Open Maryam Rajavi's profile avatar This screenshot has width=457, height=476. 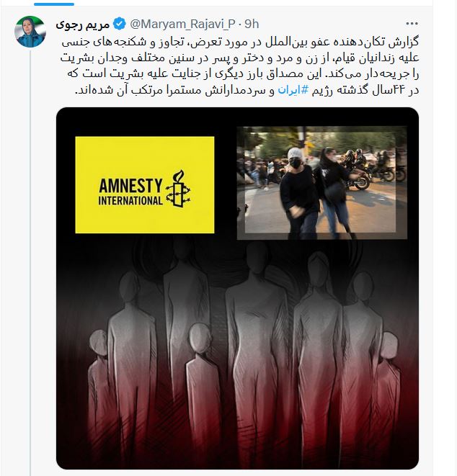pos(30,32)
